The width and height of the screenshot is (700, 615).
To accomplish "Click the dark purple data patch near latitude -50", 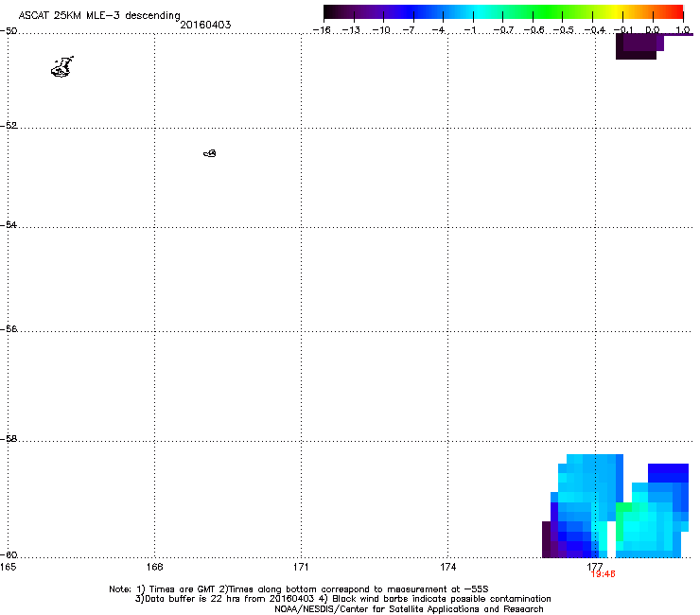I will coord(639,46).
